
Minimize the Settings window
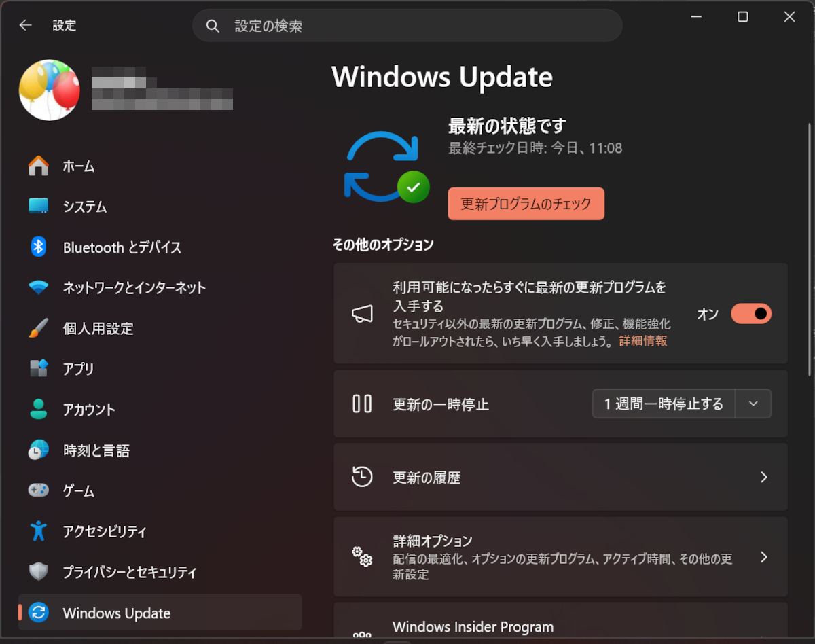click(x=696, y=17)
